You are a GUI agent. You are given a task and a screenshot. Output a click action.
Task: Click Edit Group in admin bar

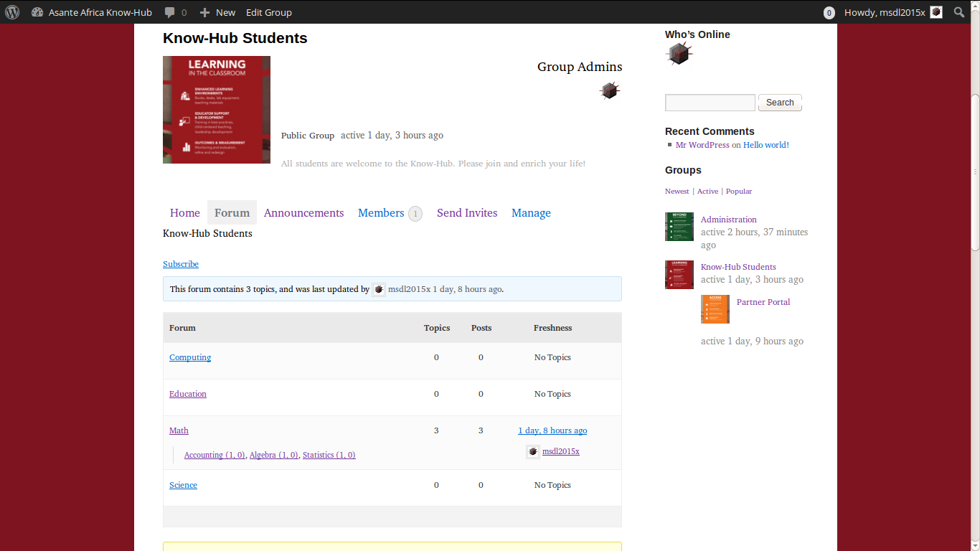point(269,12)
